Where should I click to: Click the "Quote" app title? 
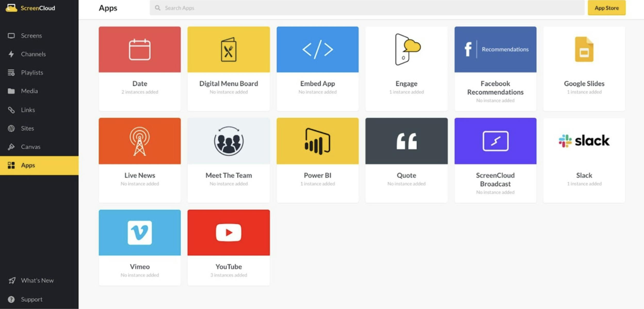pyautogui.click(x=406, y=175)
